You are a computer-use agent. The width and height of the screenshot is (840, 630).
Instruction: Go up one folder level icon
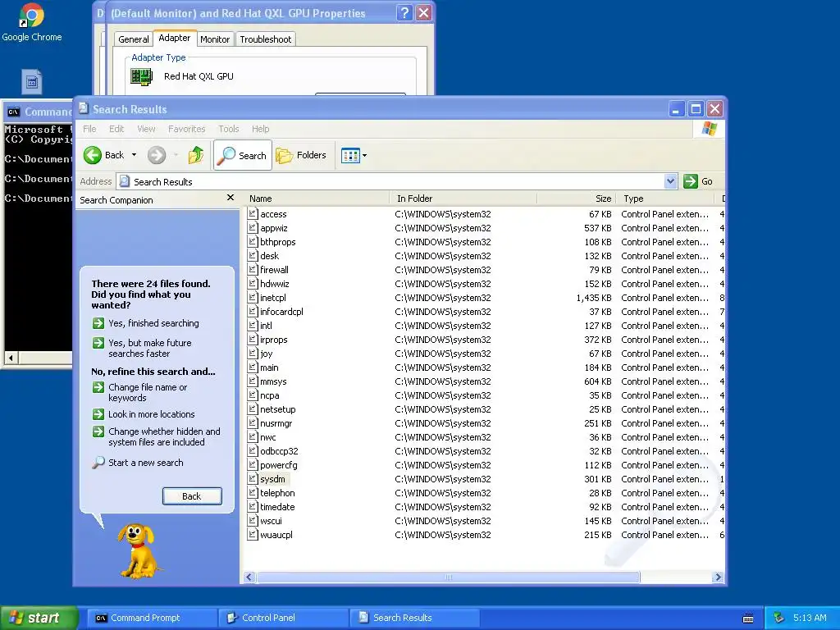(196, 155)
